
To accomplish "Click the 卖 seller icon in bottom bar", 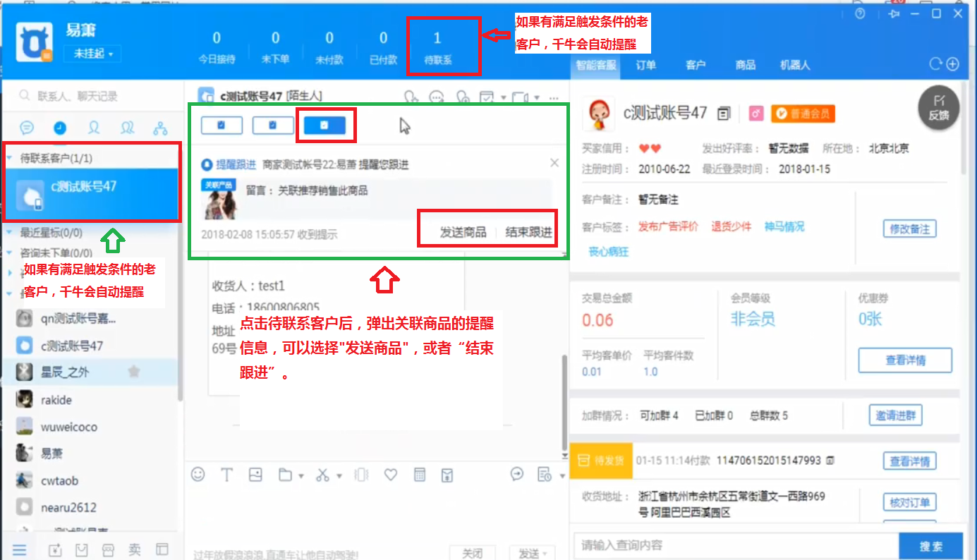I will (x=135, y=549).
